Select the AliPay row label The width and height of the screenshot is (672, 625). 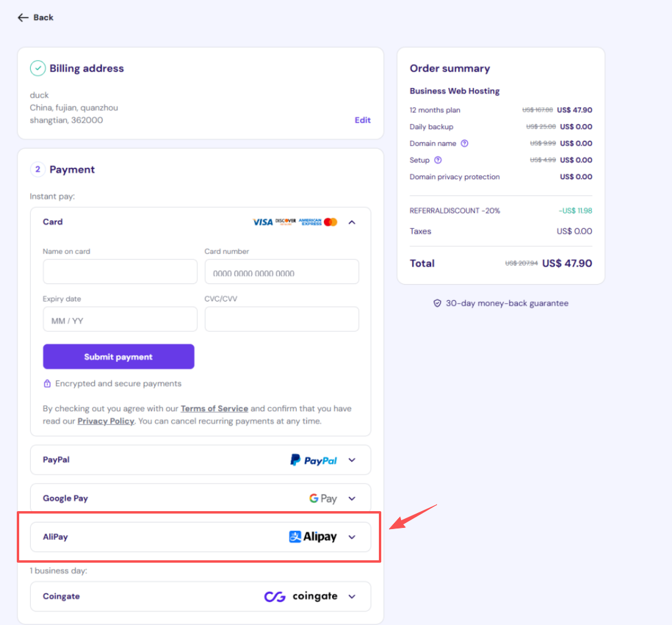tap(55, 537)
